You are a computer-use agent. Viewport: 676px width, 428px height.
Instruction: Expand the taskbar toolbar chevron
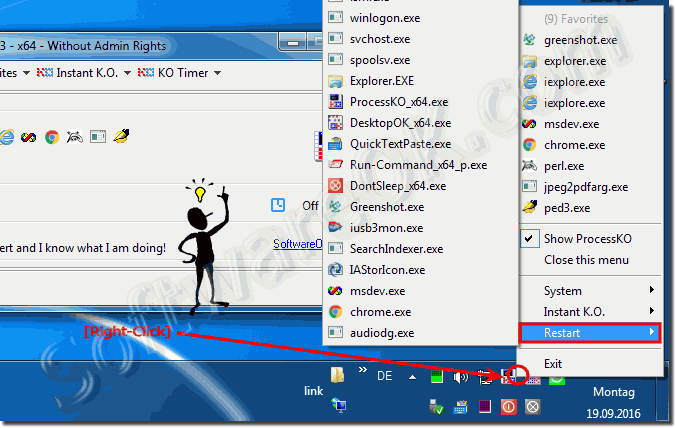pyautogui.click(x=363, y=370)
